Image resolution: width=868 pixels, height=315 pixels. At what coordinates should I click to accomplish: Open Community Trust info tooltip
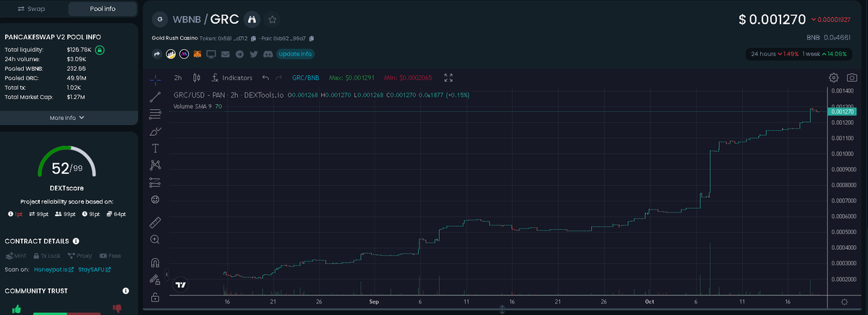click(126, 290)
